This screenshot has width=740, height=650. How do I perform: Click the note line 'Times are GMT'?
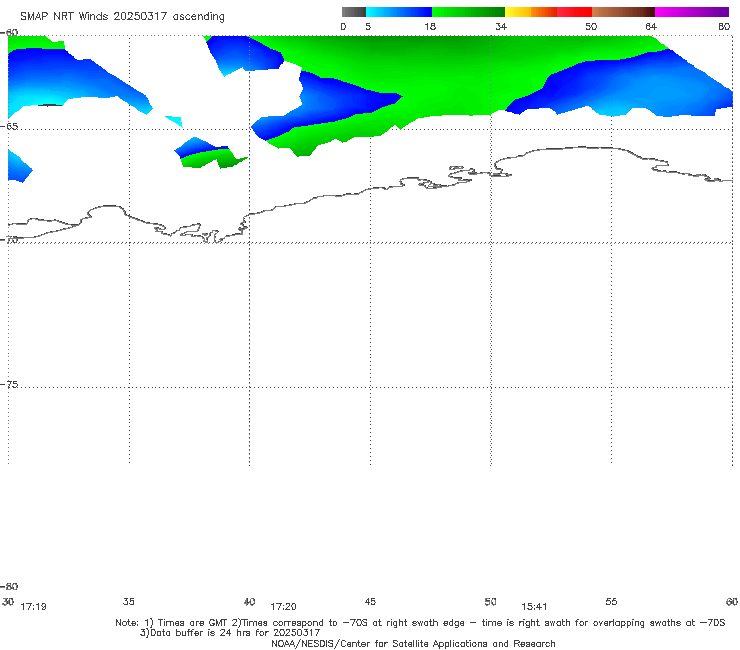193,623
